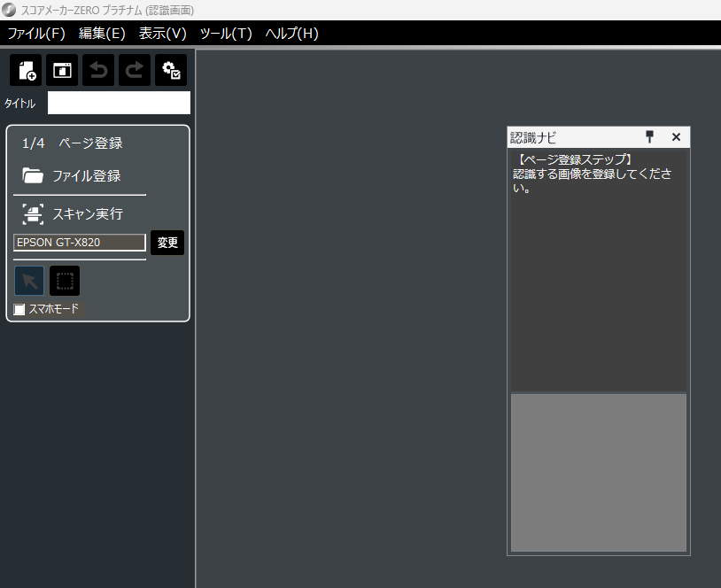Close the 認識ナビ panel
Viewport: 721px width, 588px height.
click(676, 136)
